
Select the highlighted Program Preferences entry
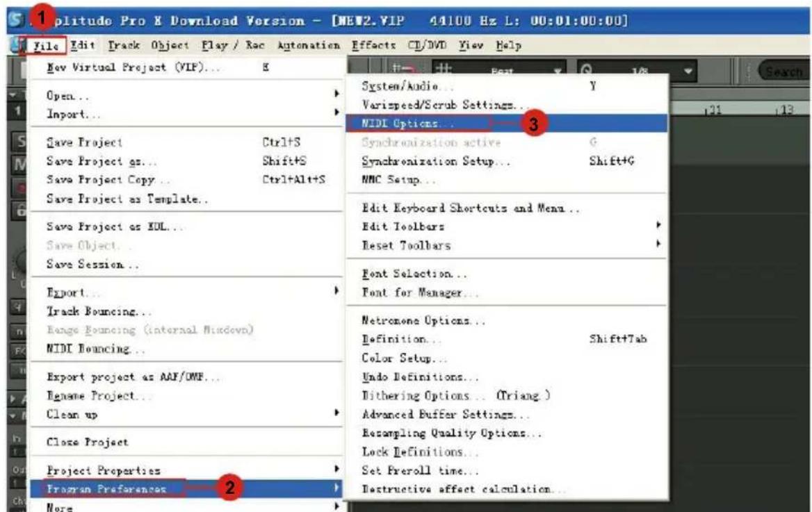tap(186, 488)
